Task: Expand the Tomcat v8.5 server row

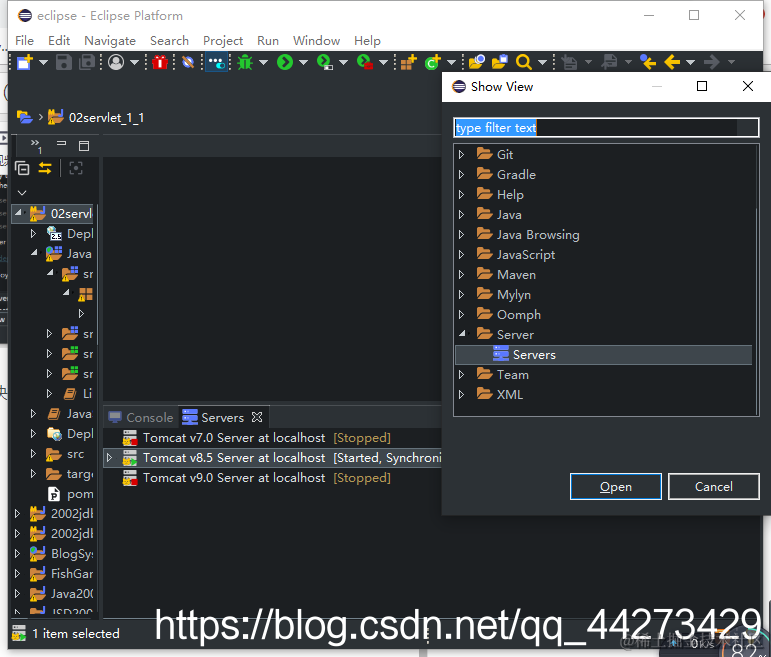Action: click(x=109, y=458)
